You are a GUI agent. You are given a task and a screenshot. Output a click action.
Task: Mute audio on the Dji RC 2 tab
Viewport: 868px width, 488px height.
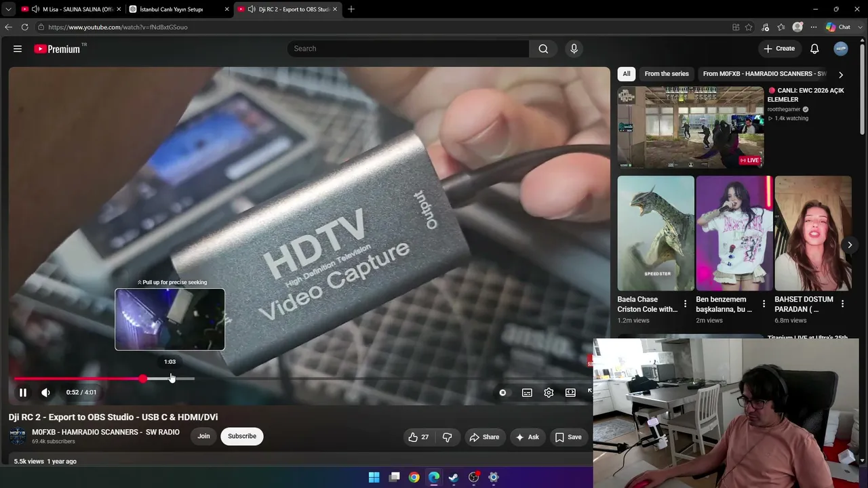click(252, 9)
